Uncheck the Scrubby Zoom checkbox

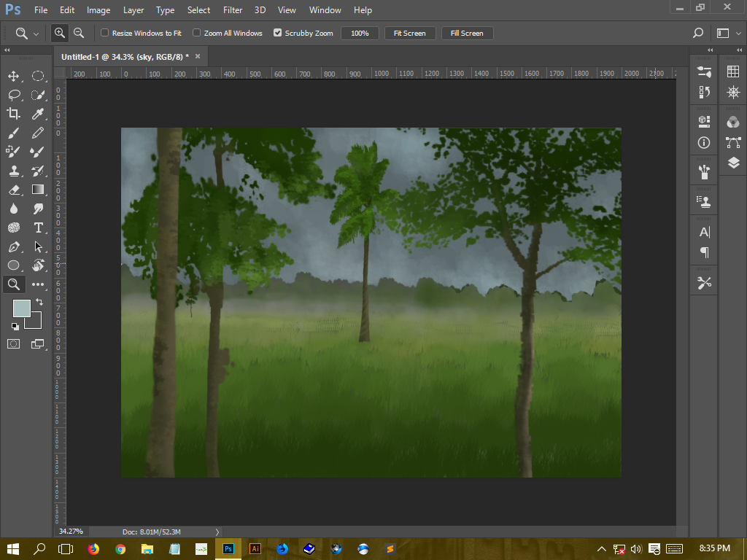[x=277, y=33]
